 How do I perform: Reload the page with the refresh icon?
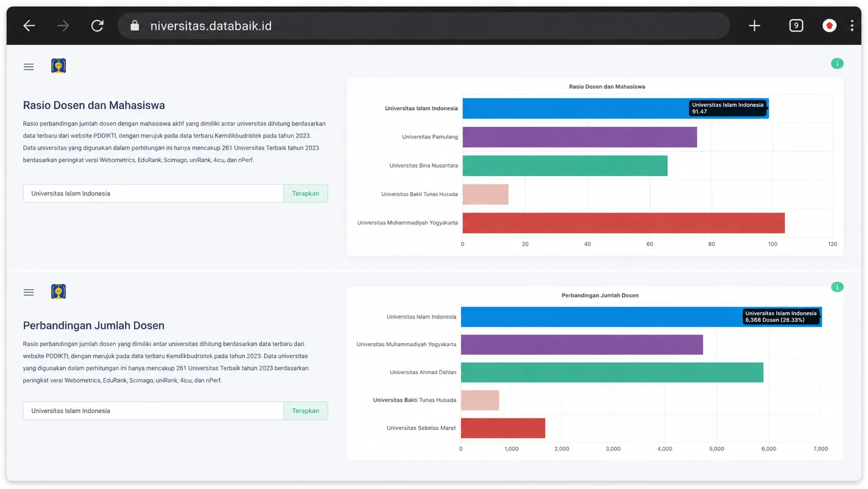97,25
